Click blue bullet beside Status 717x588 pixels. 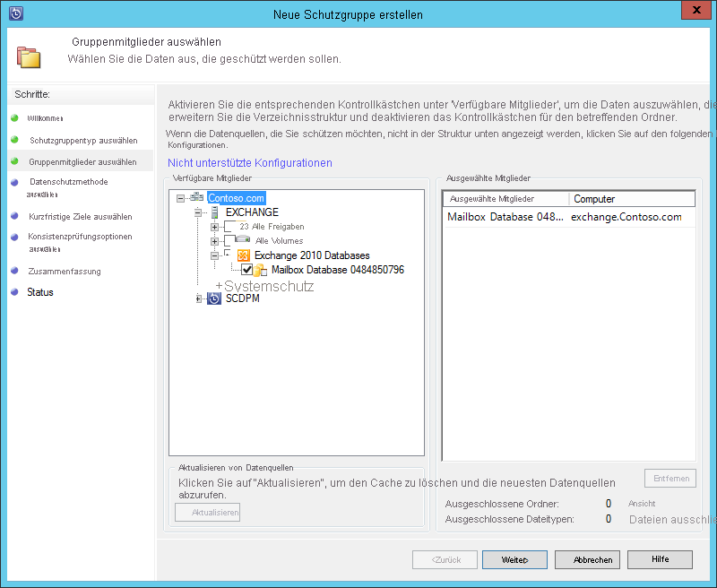14,291
